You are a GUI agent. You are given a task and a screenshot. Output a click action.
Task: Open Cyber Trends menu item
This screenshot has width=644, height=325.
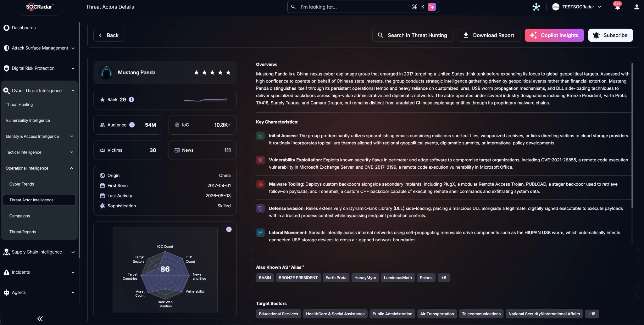pos(22,184)
